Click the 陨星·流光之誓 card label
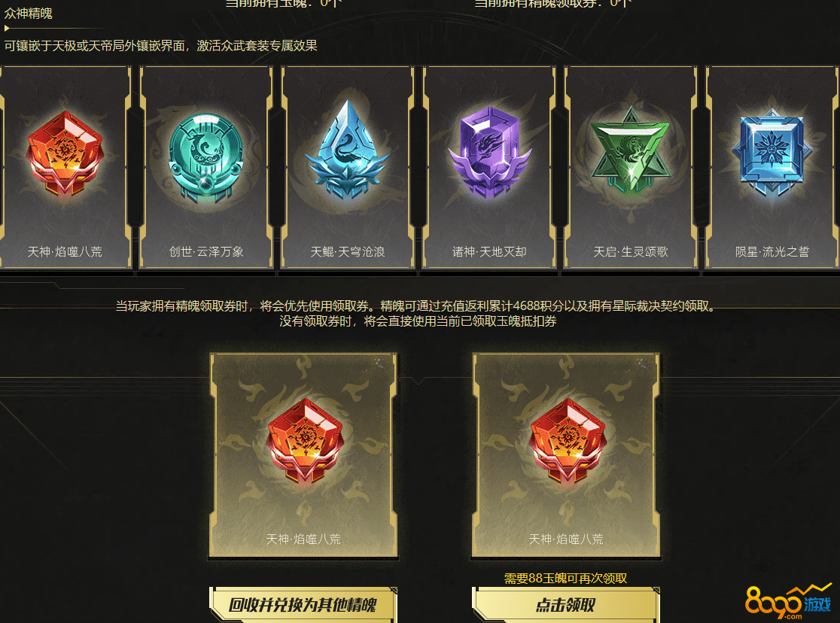Image resolution: width=840 pixels, height=623 pixels. point(772,252)
